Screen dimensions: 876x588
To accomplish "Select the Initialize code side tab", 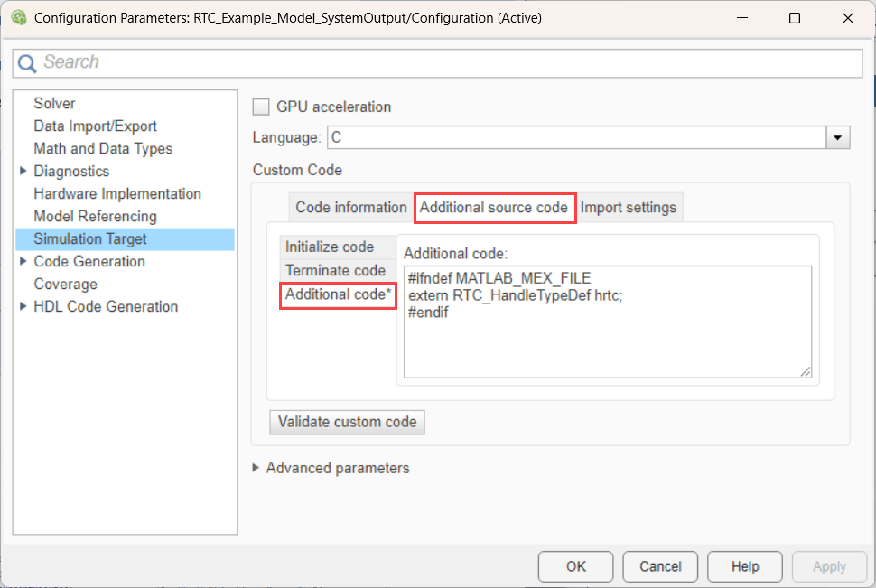I will click(x=330, y=247).
